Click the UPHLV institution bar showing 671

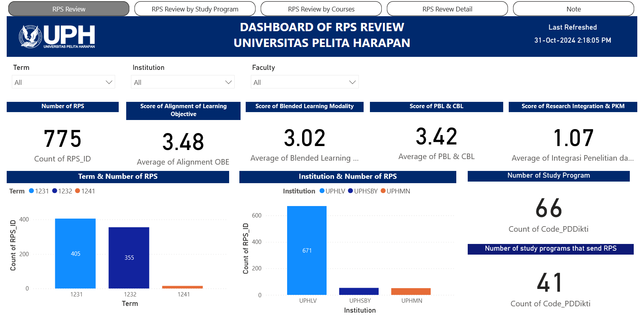(x=307, y=250)
